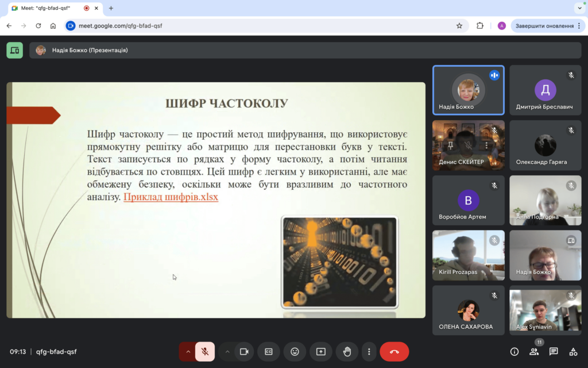Click the 09:13 time display
This screenshot has width=588, height=368.
click(18, 352)
